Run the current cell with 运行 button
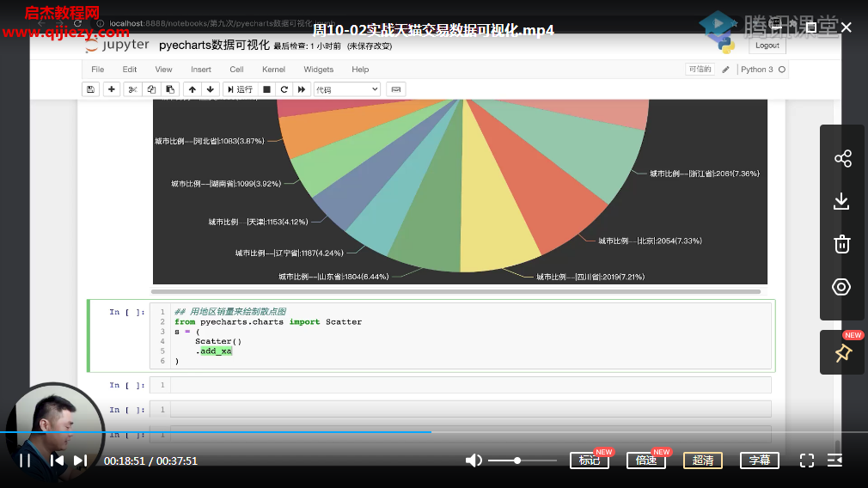 click(x=240, y=89)
